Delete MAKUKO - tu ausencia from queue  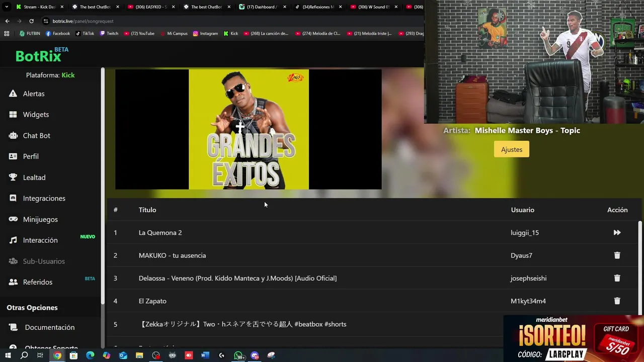(617, 255)
